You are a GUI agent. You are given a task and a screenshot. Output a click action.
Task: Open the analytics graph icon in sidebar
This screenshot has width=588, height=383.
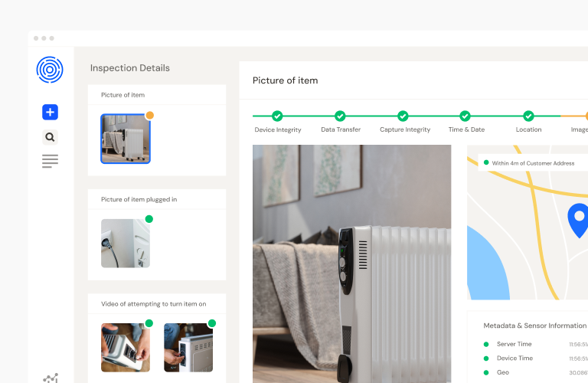point(51,378)
